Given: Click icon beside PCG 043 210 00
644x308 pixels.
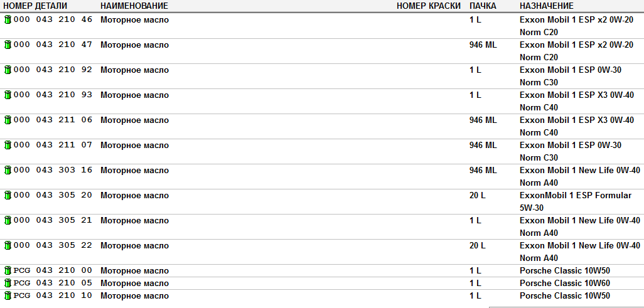Looking at the screenshot, I should pyautogui.click(x=8, y=270).
